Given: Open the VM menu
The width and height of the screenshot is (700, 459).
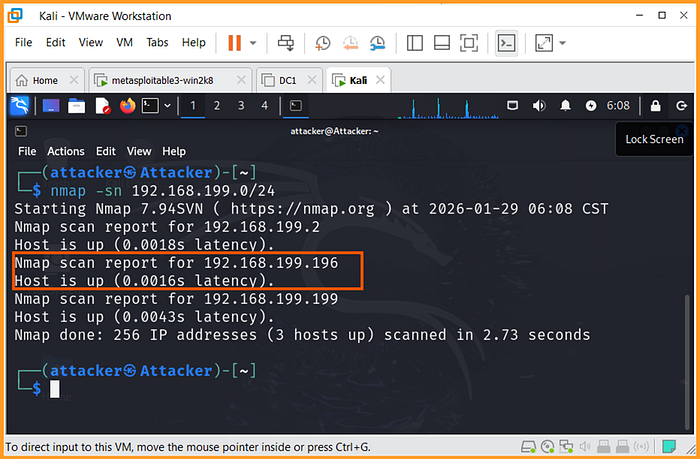Looking at the screenshot, I should 124,42.
